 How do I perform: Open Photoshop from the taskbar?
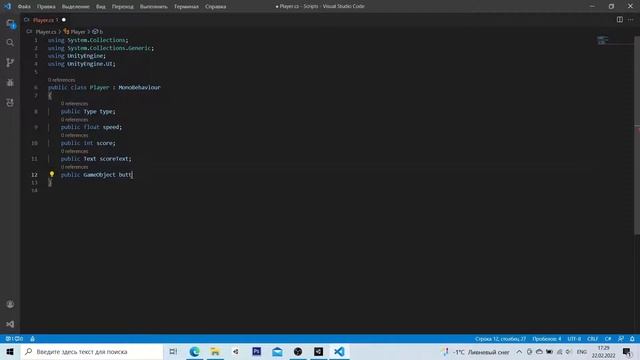[256, 351]
